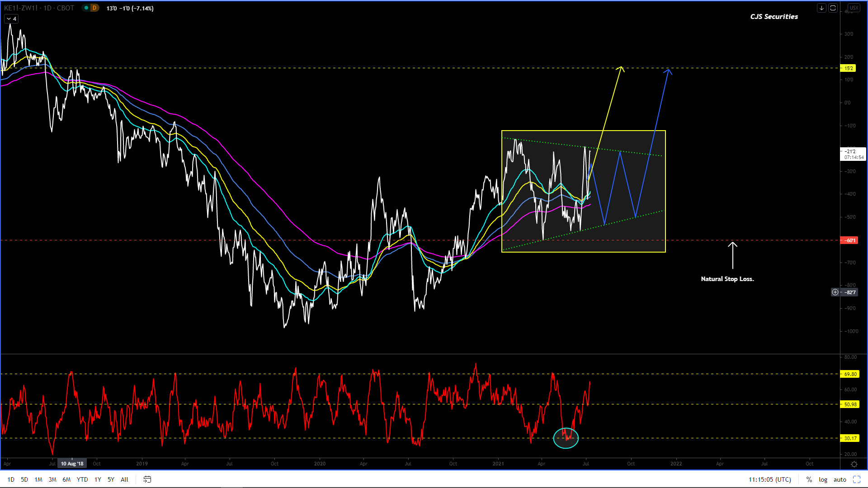Click the plus icon beside -82'7 price label
868x488 pixels.
coord(835,292)
